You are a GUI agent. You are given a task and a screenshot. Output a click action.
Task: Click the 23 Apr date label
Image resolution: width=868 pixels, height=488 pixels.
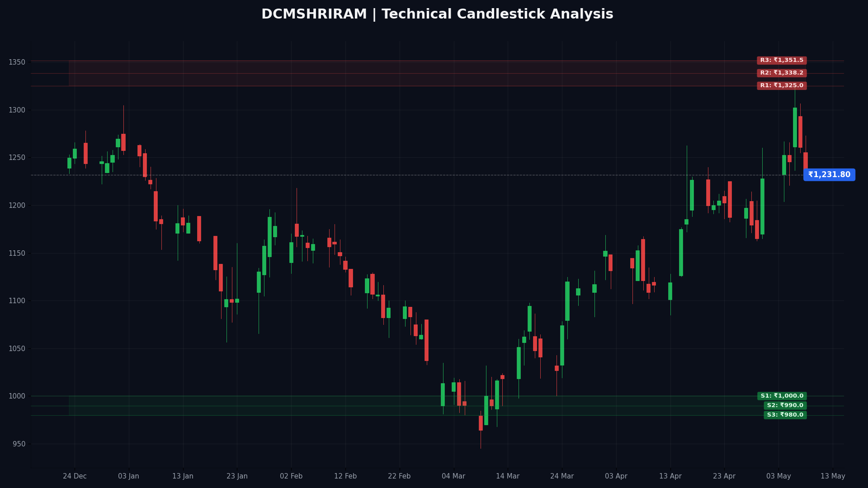tap(724, 476)
